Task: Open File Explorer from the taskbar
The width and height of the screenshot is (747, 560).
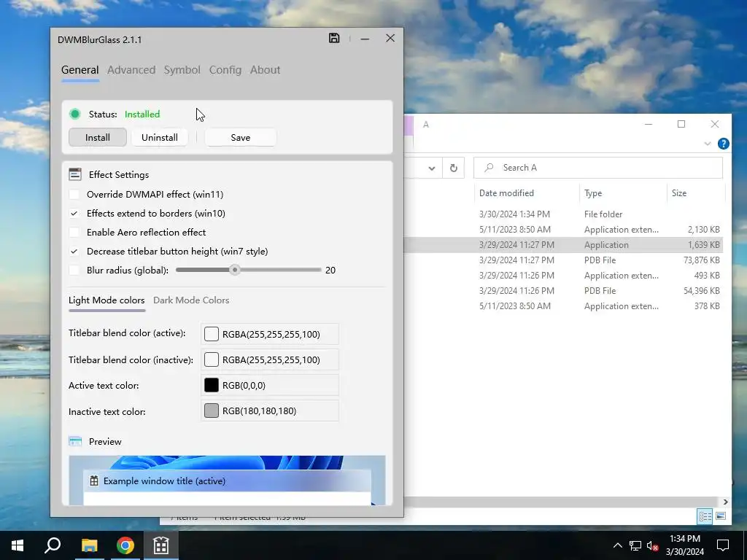Action: (89, 545)
